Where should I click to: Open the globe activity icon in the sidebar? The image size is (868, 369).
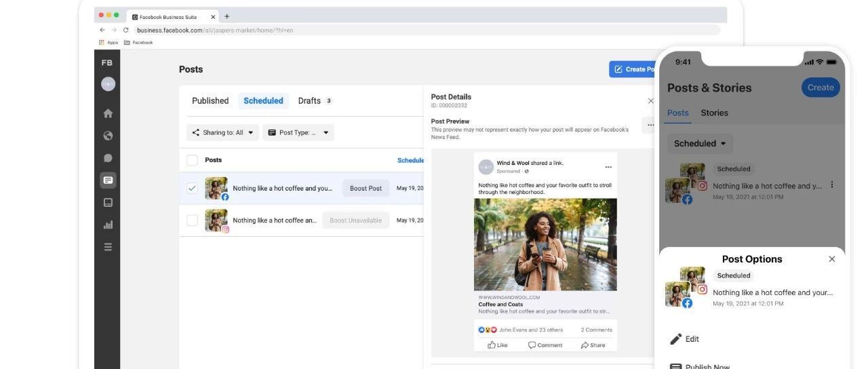tap(108, 136)
